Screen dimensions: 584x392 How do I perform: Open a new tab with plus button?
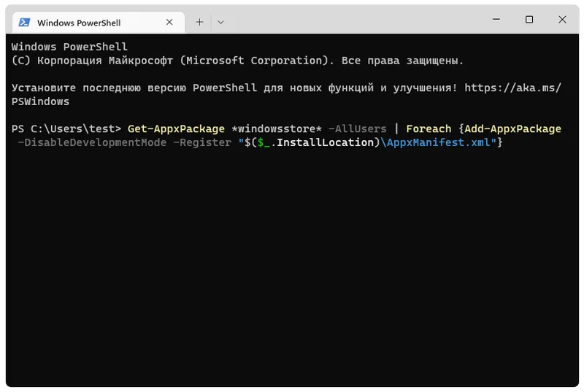click(199, 23)
